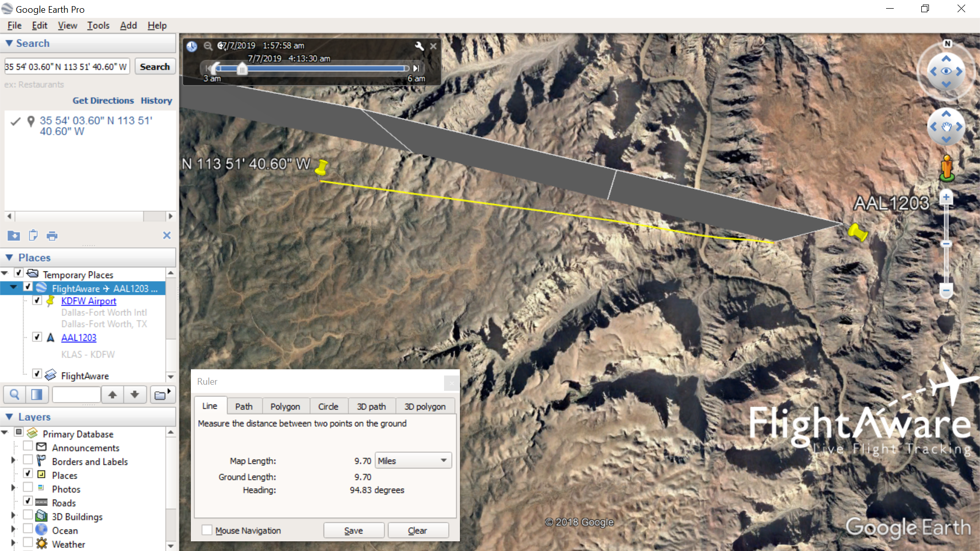Save the ruler measurement
Image resolution: width=980 pixels, height=551 pixels.
(x=354, y=531)
